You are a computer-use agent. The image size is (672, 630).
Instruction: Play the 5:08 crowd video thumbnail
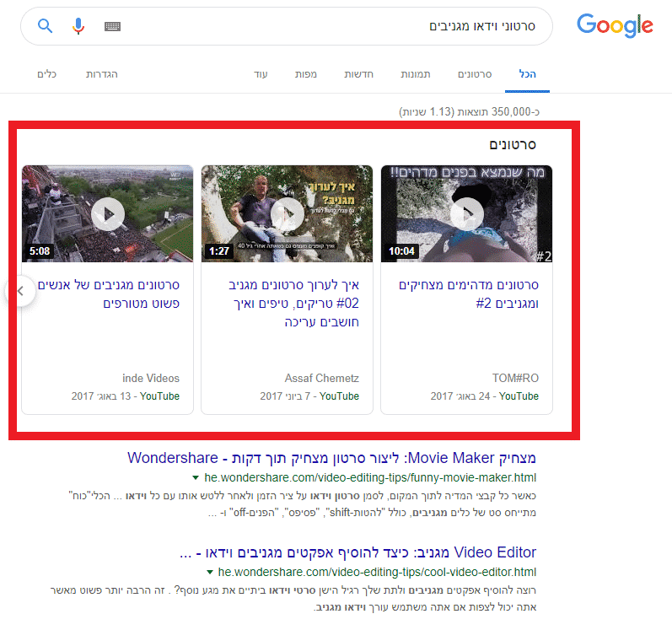(108, 213)
